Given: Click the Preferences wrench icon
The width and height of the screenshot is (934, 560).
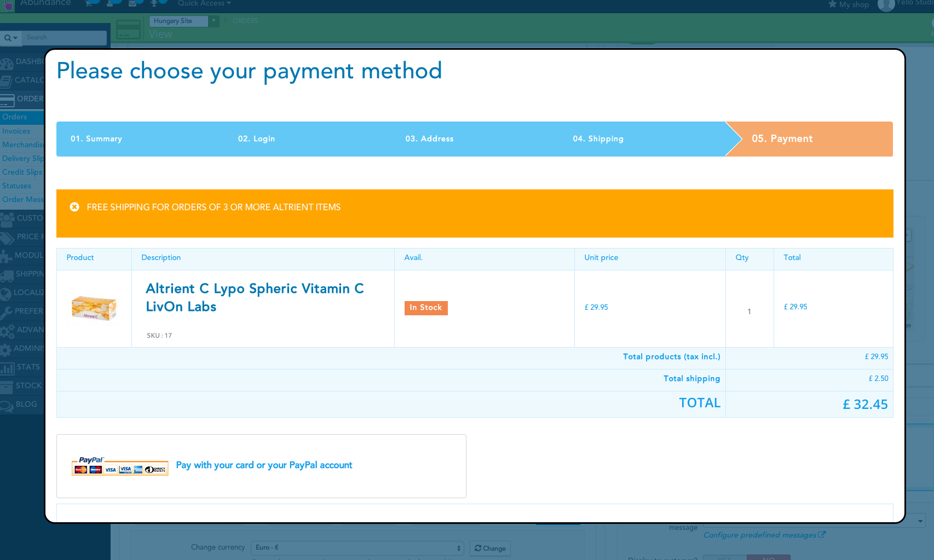Looking at the screenshot, I should pos(6,313).
